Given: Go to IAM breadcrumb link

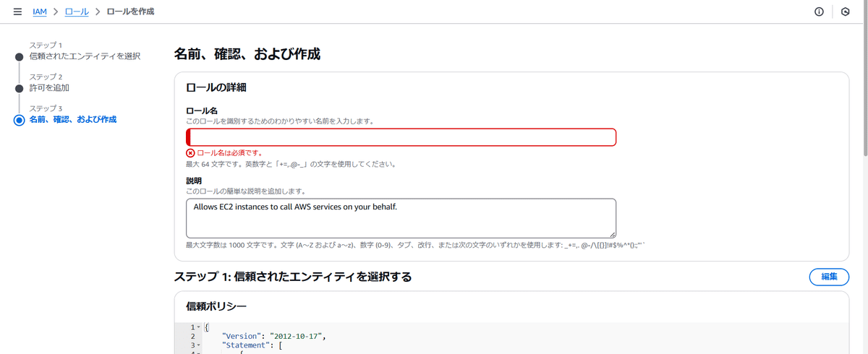Looking at the screenshot, I should 40,12.
